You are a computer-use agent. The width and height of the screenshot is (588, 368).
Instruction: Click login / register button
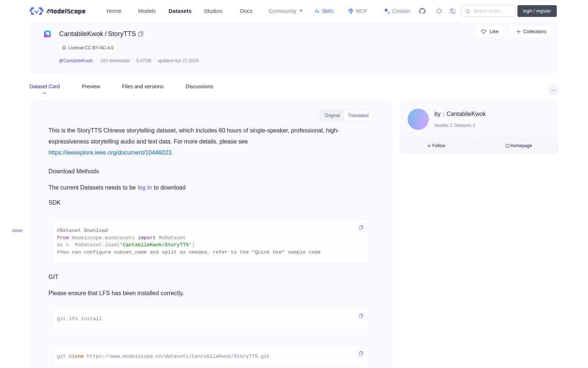pos(537,11)
